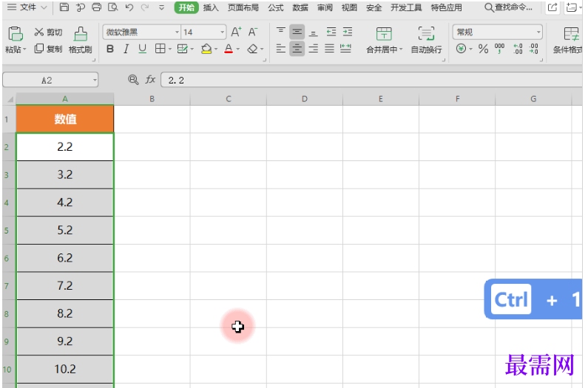Click the Print icon
Image resolution: width=588 pixels, height=388 pixels.
[x=96, y=7]
